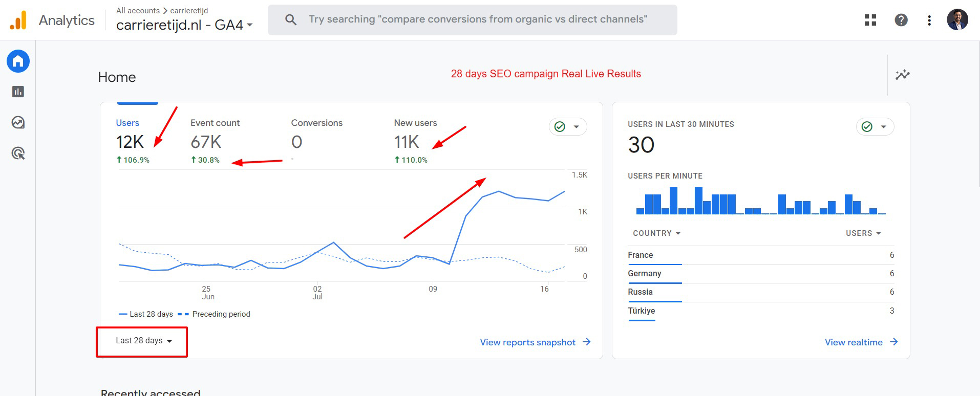The height and width of the screenshot is (396, 980).
Task: Open the Advertising icon in sidebar
Action: pyautogui.click(x=18, y=153)
